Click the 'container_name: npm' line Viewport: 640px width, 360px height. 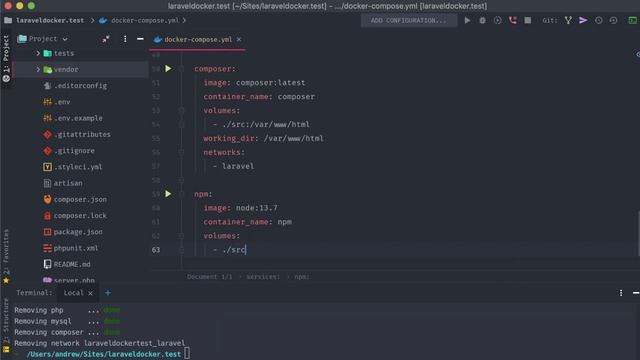pyautogui.click(x=247, y=222)
